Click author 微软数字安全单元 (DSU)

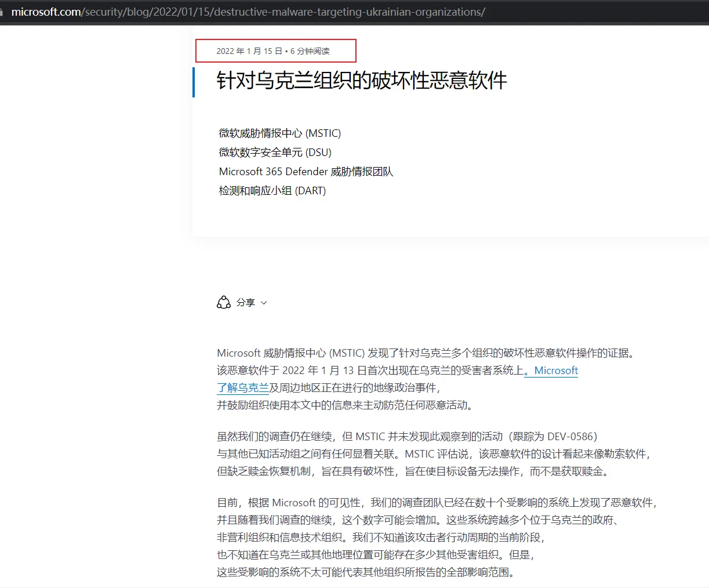[275, 153]
